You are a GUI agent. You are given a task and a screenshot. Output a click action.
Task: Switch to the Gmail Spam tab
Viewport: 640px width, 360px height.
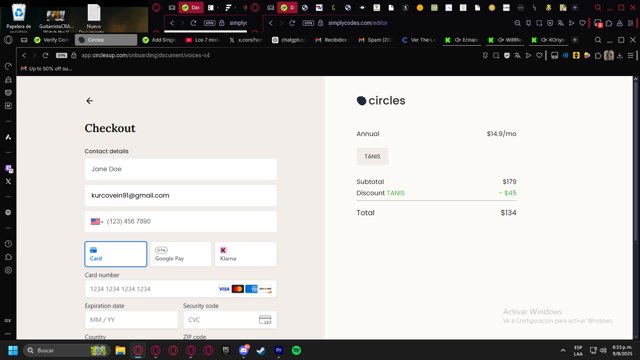pos(376,40)
